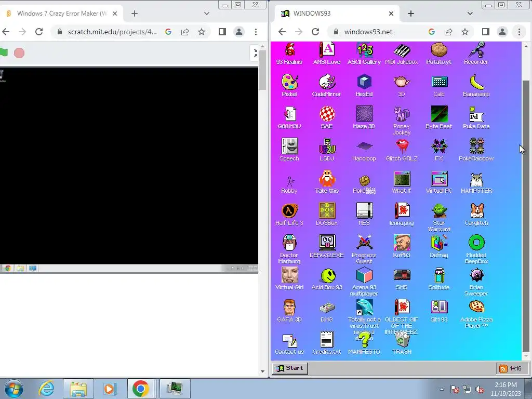Open Star Wars.avi Yoda icon

tap(438, 217)
